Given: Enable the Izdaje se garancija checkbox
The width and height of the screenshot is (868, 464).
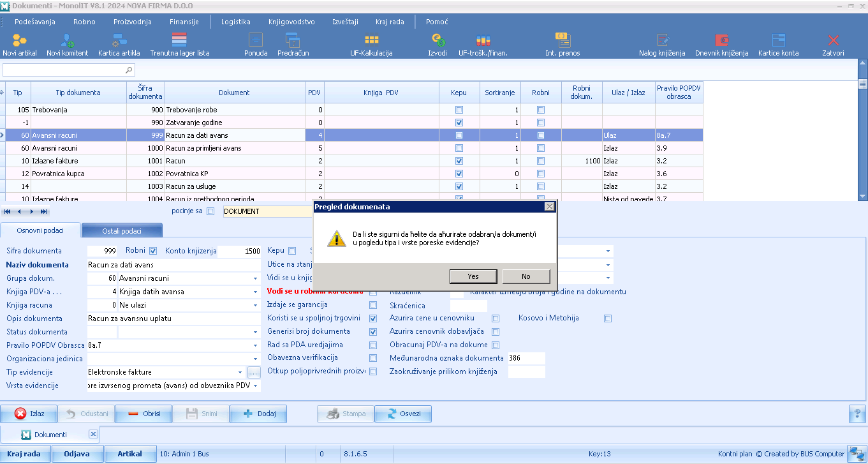Looking at the screenshot, I should [x=373, y=305].
